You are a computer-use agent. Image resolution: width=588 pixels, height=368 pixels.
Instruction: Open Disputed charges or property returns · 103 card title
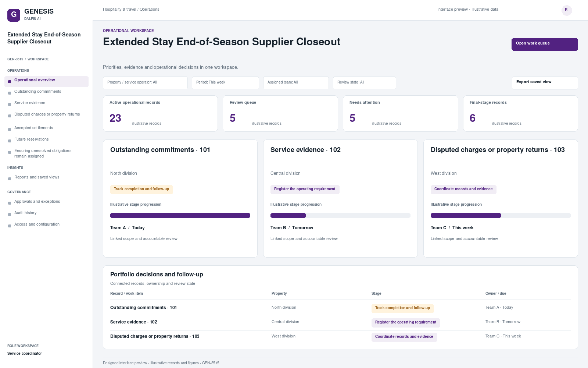point(498,150)
